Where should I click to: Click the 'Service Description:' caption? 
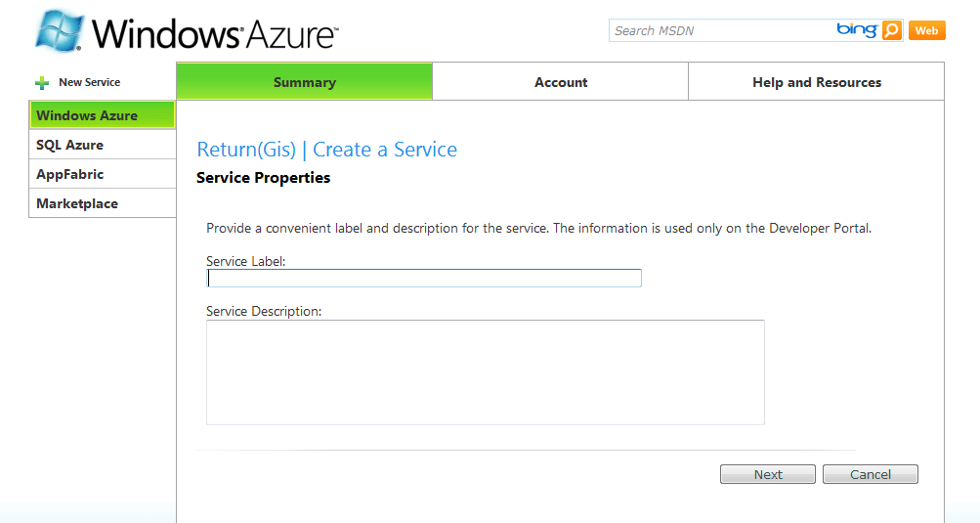264,311
